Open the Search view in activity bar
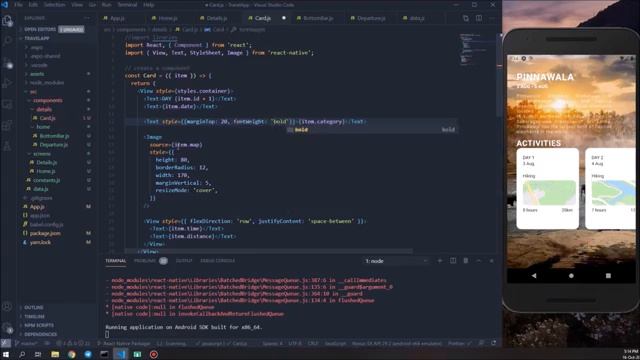This screenshot has width=640, height=360. (x=7, y=40)
